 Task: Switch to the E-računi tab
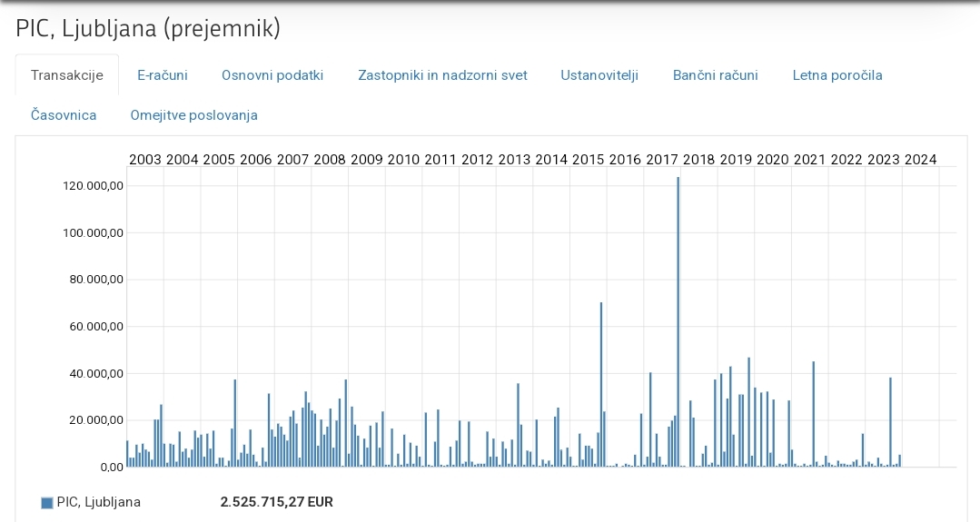coord(163,75)
